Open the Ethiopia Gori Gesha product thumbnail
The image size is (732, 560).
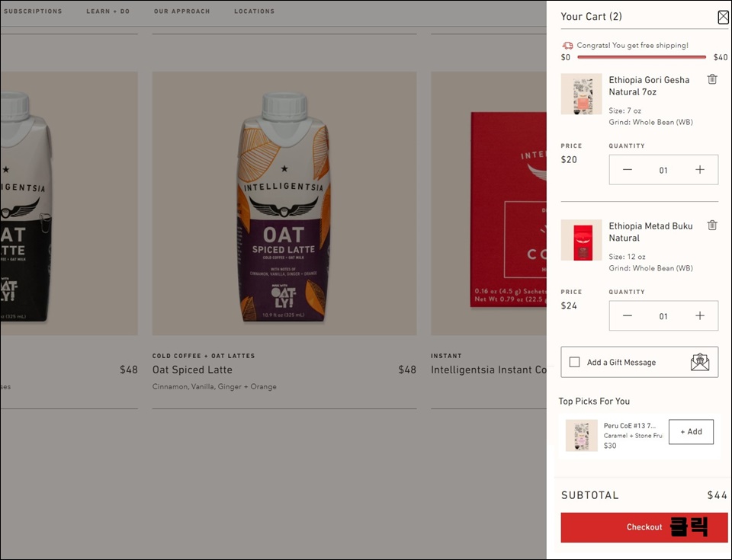coord(581,94)
